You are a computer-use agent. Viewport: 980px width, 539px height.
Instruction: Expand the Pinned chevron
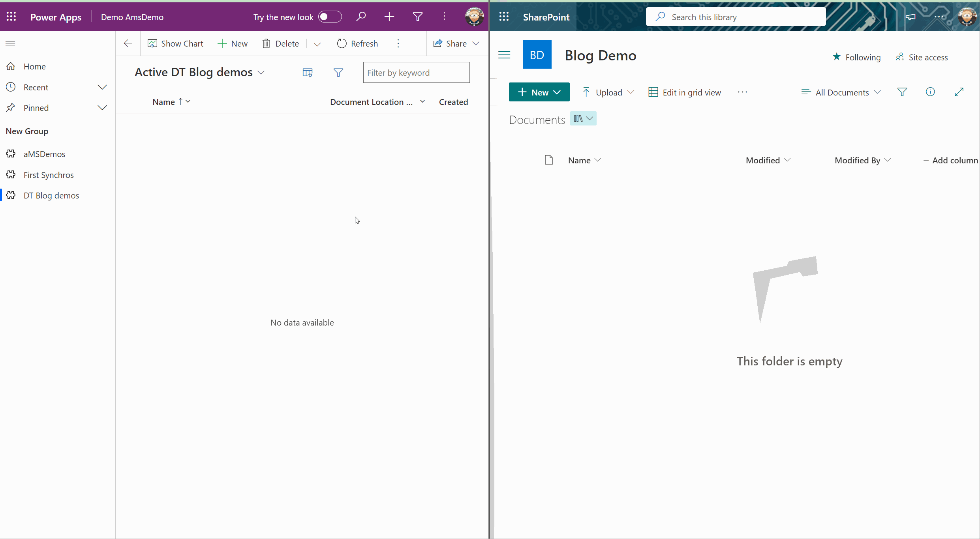point(102,108)
